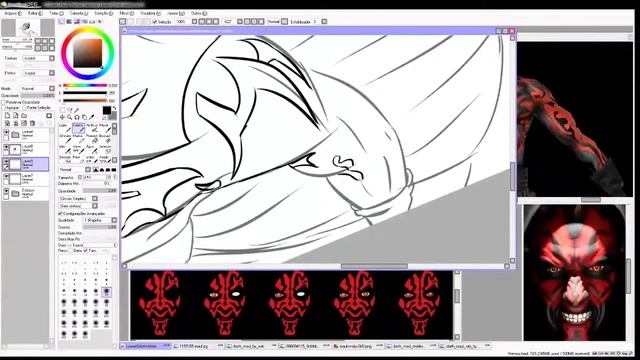
Task: Create a new linework layer
Action: click(x=16, y=116)
